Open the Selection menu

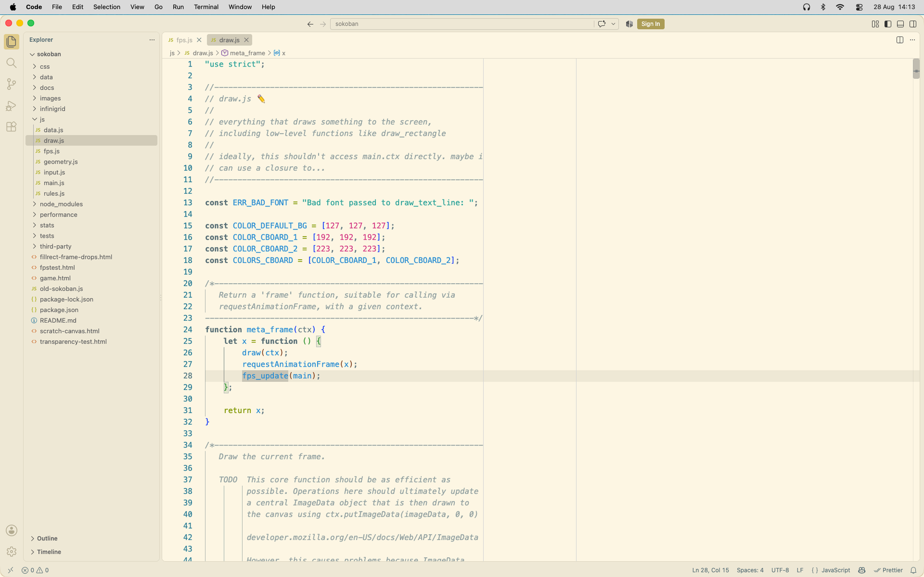point(106,7)
